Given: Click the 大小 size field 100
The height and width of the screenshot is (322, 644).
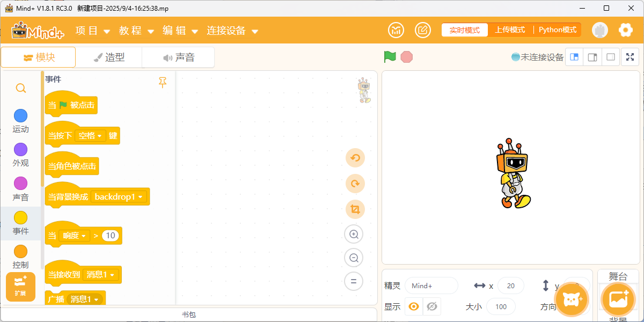Looking at the screenshot, I should [x=501, y=307].
